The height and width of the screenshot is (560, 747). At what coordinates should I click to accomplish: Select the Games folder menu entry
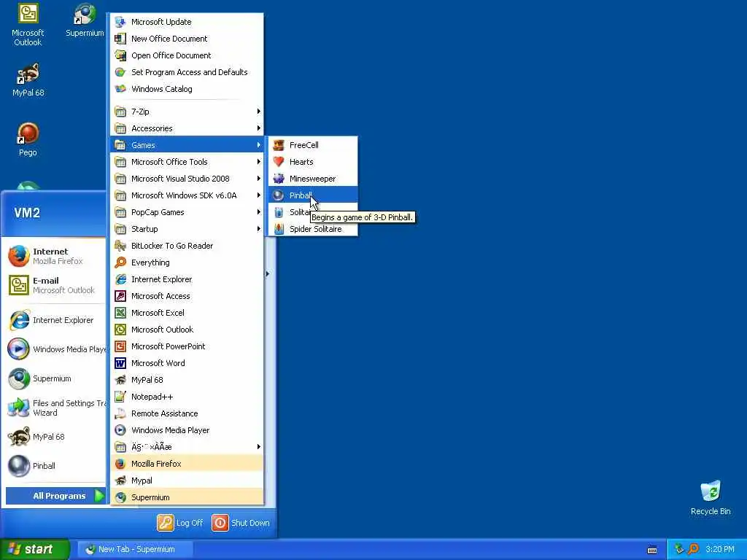(187, 145)
